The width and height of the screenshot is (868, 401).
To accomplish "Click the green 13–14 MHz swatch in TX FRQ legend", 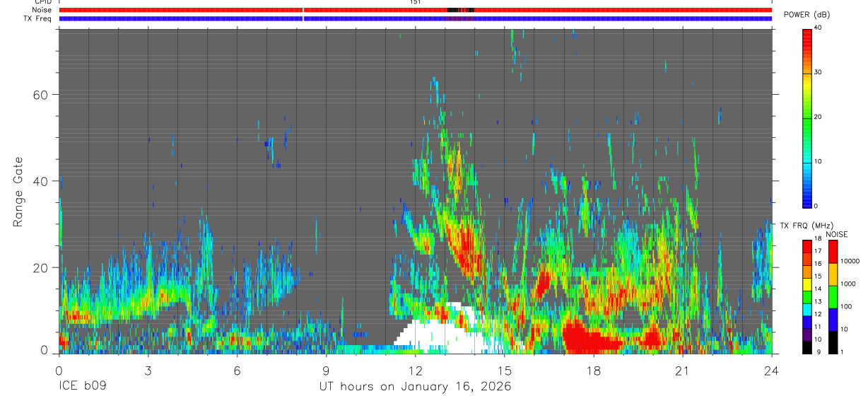I will click(x=807, y=297).
